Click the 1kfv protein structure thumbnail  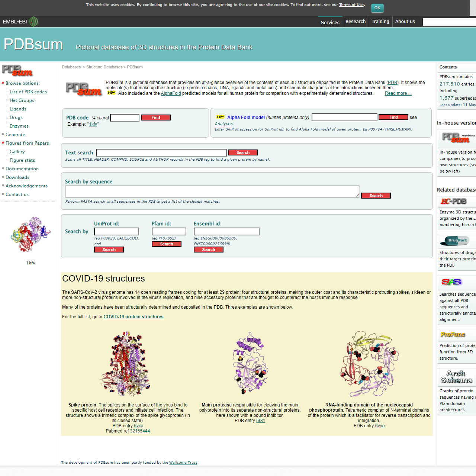pos(30,235)
